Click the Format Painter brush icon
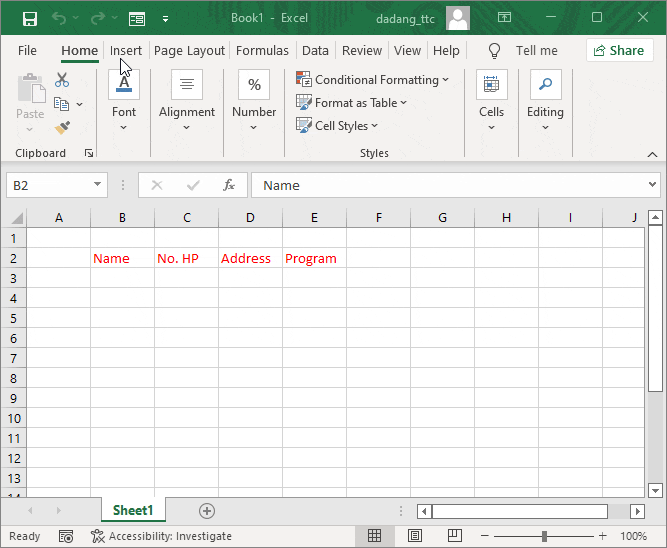 [62, 128]
